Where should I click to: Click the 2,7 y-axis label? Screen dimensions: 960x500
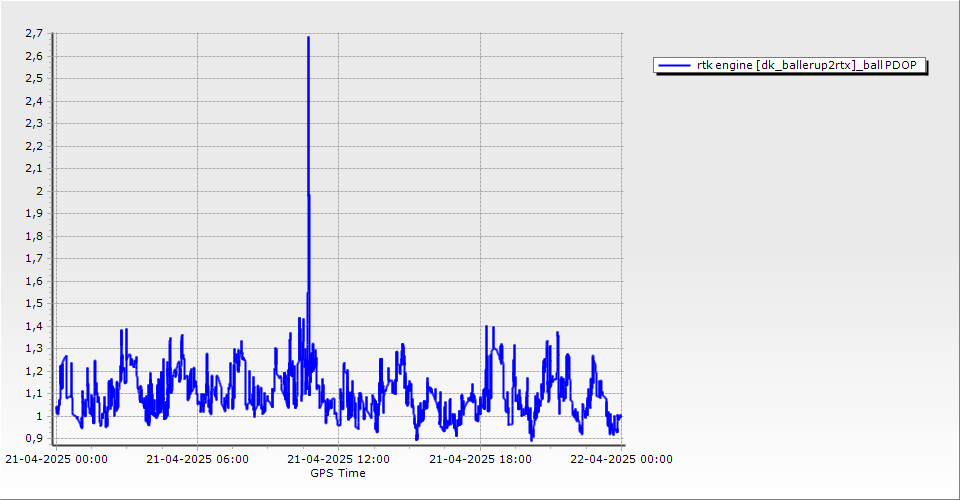(34, 34)
